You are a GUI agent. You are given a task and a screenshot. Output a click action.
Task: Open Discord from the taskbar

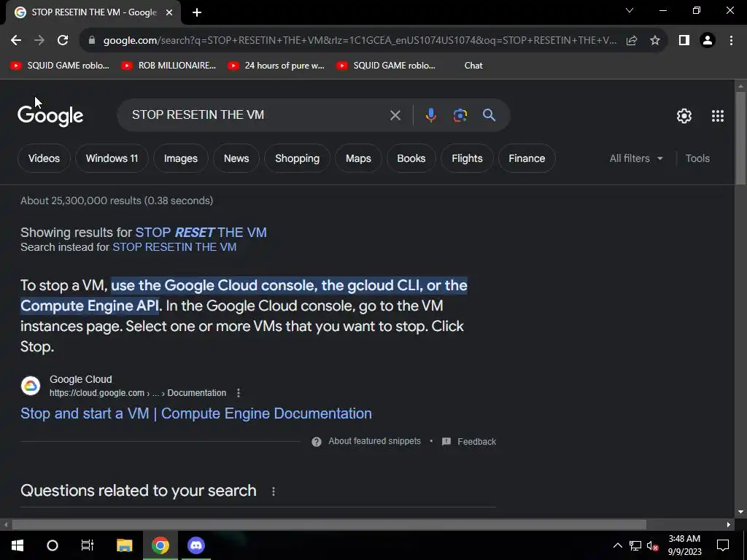(x=196, y=545)
